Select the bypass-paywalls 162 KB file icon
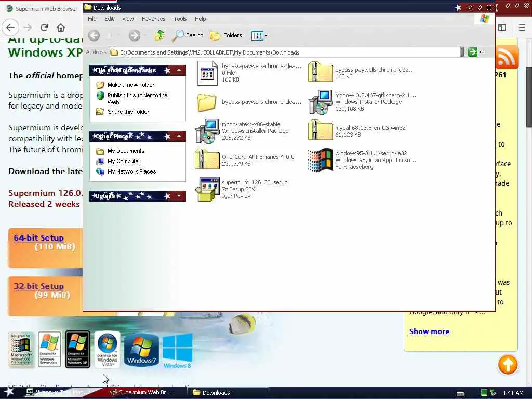Screen dimensions: 532x399 (207, 73)
